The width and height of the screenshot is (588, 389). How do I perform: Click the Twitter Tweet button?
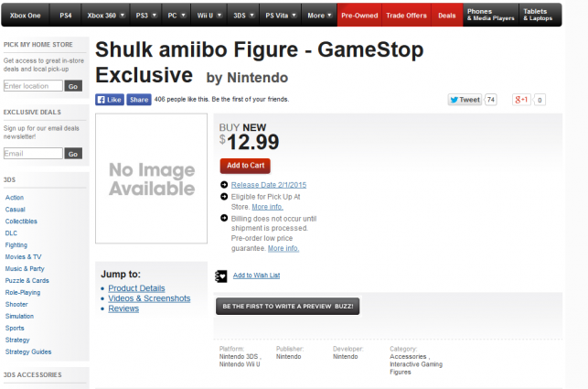pyautogui.click(x=465, y=100)
